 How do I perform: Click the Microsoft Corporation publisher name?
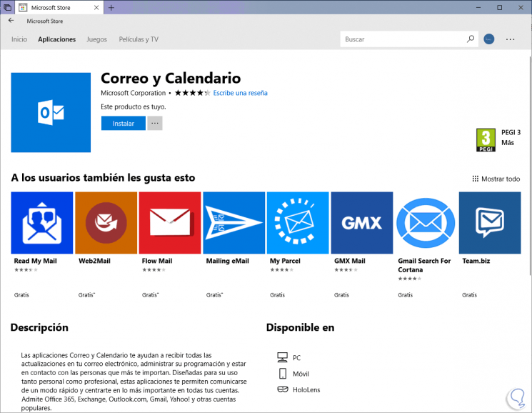pos(133,93)
